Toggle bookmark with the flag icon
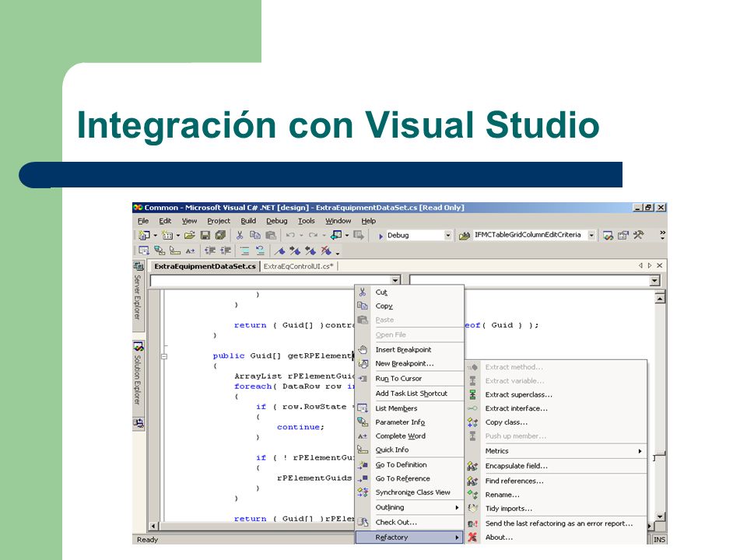Viewport: 747px width, 560px height. 279,250
